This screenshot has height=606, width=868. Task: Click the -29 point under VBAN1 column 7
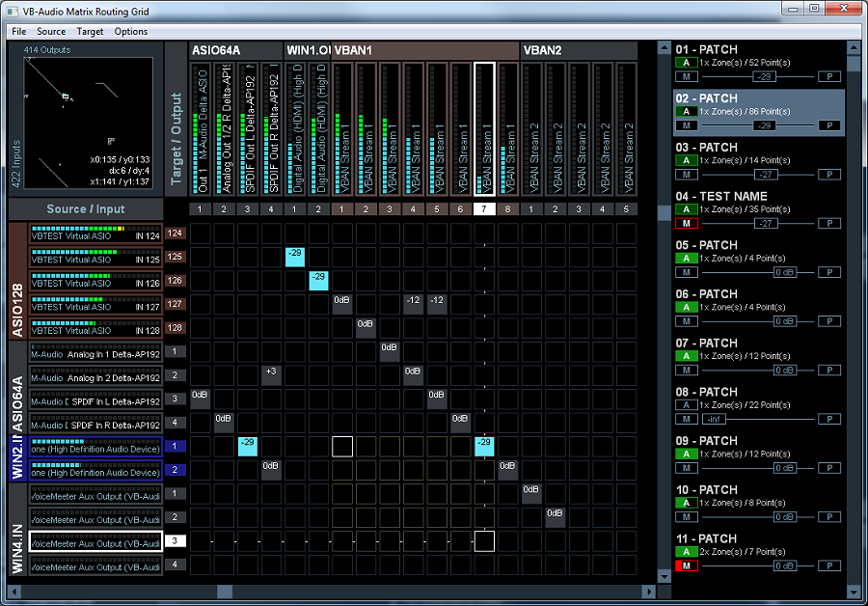tap(484, 446)
